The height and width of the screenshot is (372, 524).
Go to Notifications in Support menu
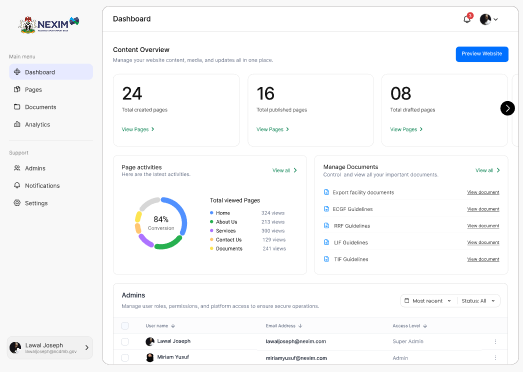[x=51, y=185]
